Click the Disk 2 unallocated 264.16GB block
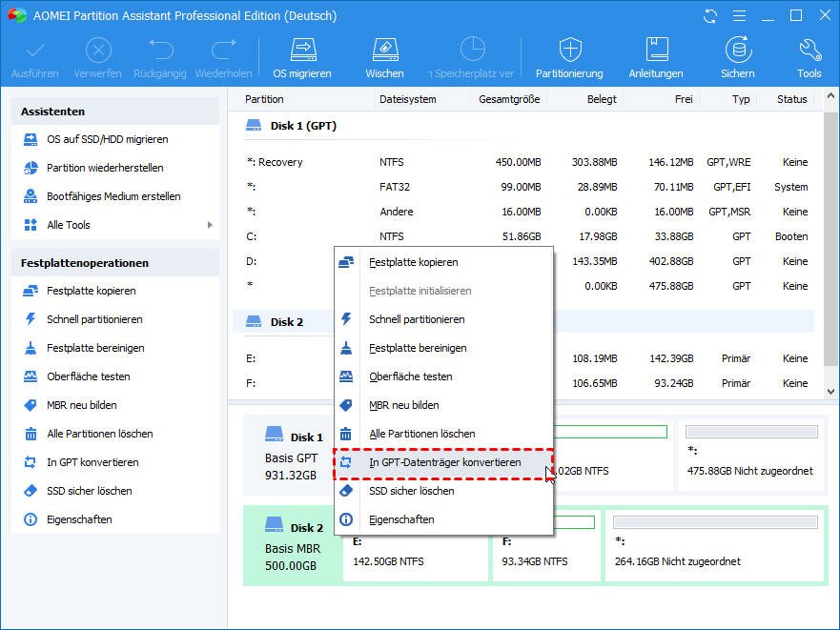The width and height of the screenshot is (840, 630). 715,549
